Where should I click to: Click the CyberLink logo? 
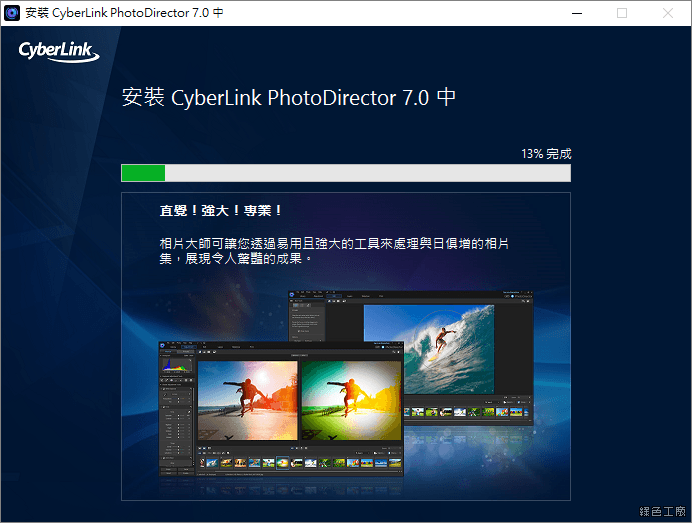(59, 52)
